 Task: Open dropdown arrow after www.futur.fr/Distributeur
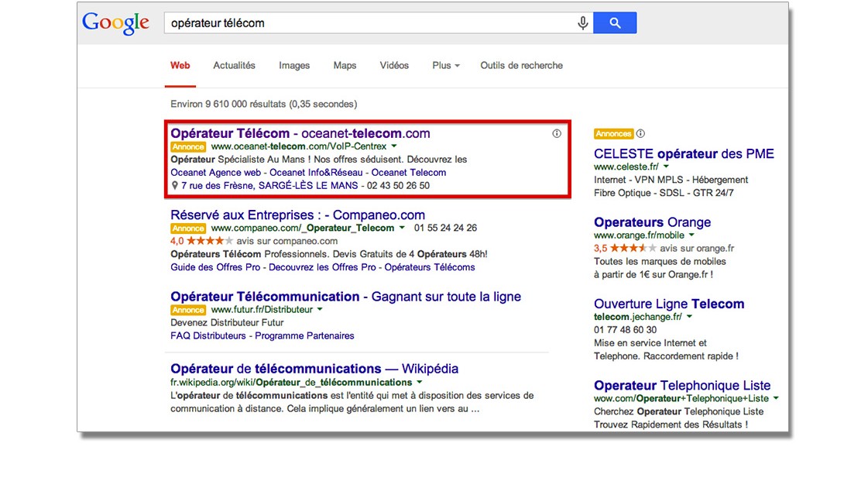coord(320,309)
